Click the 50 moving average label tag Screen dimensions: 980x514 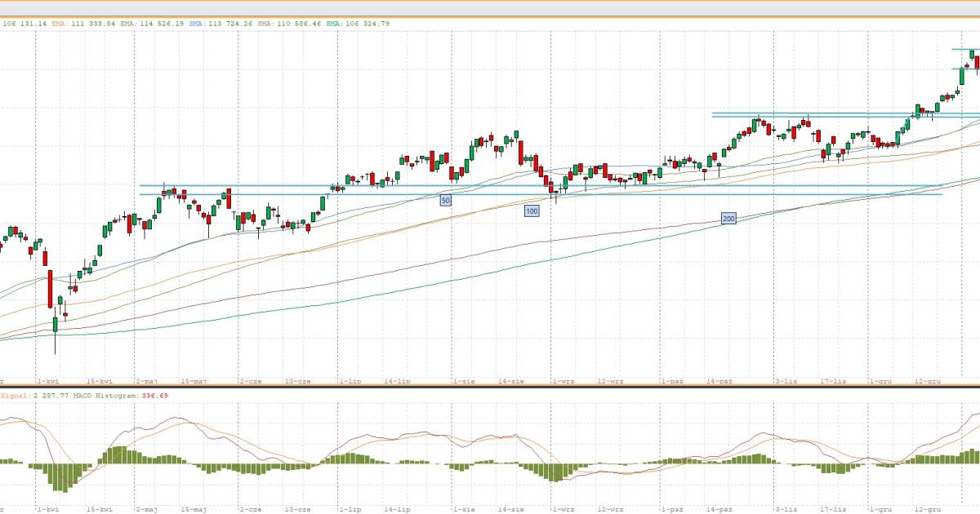click(x=445, y=200)
